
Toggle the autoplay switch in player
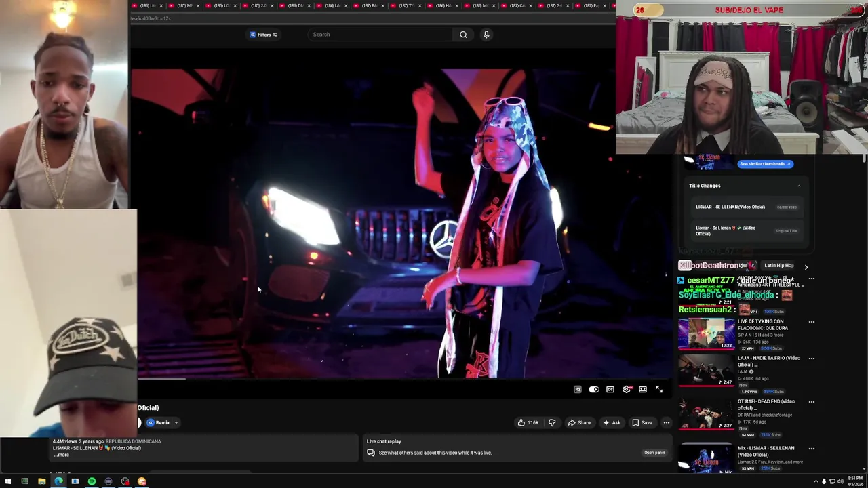pyautogui.click(x=594, y=390)
